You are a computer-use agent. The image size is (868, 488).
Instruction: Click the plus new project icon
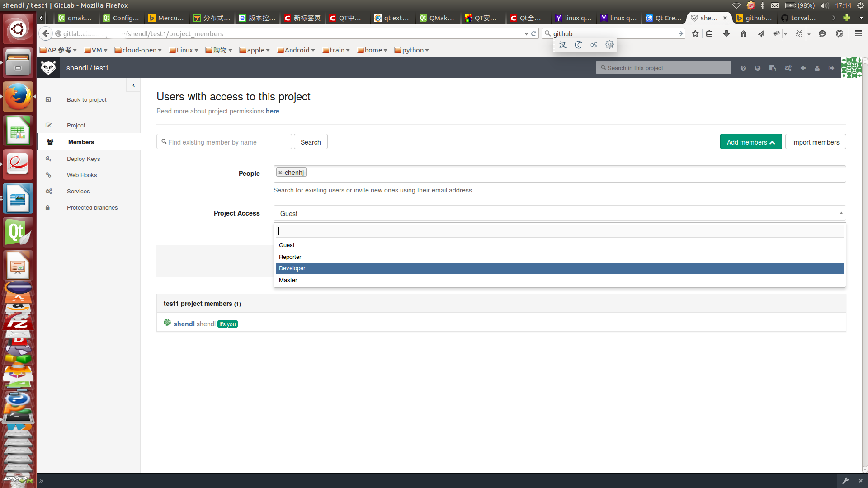[803, 68]
